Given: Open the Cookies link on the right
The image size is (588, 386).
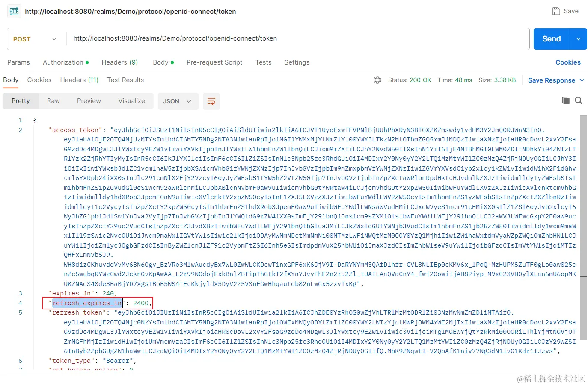Looking at the screenshot, I should (x=568, y=62).
